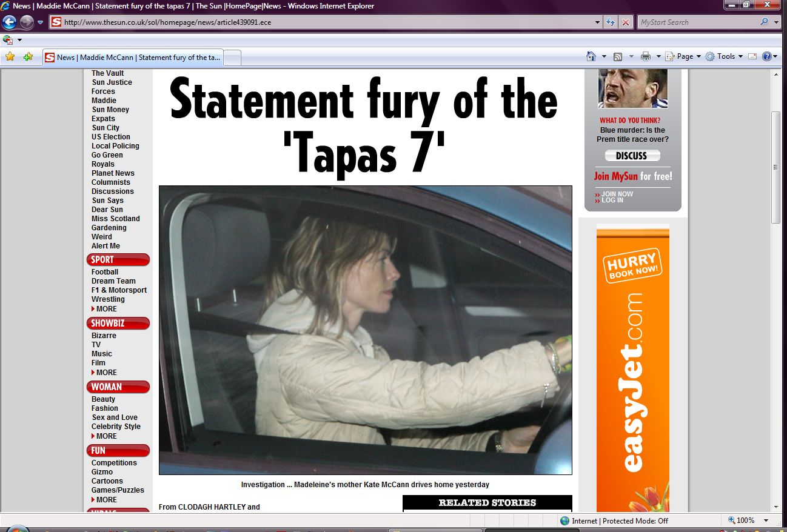Select the Maddie McCann news tab
Viewport: 787px width, 532px height.
coord(133,58)
